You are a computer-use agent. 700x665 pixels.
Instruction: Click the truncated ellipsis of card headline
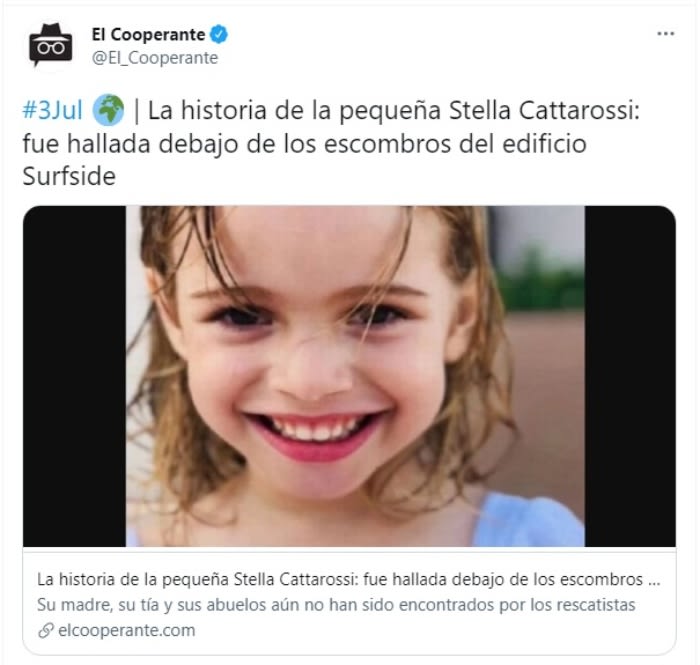653,580
